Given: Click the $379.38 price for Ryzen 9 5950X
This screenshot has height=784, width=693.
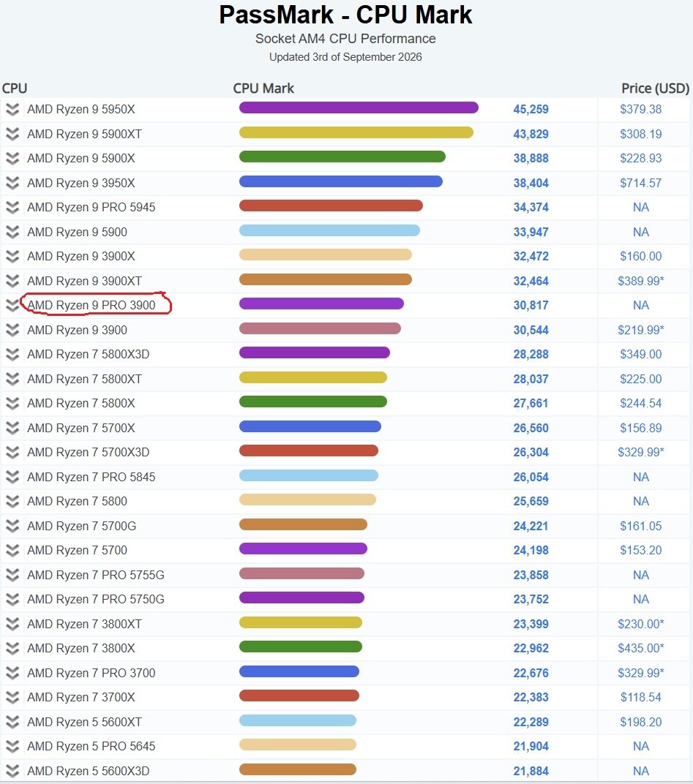Looking at the screenshot, I should 640,109.
